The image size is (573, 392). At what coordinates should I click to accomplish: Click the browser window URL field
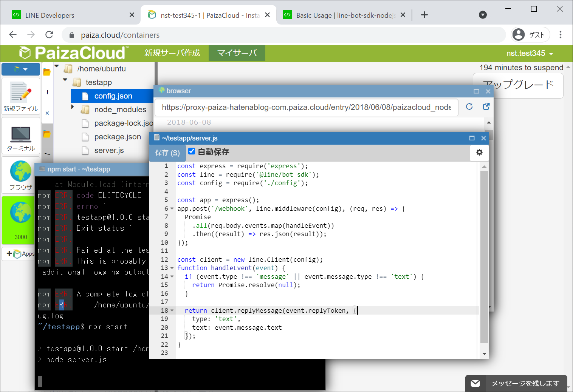[307, 107]
